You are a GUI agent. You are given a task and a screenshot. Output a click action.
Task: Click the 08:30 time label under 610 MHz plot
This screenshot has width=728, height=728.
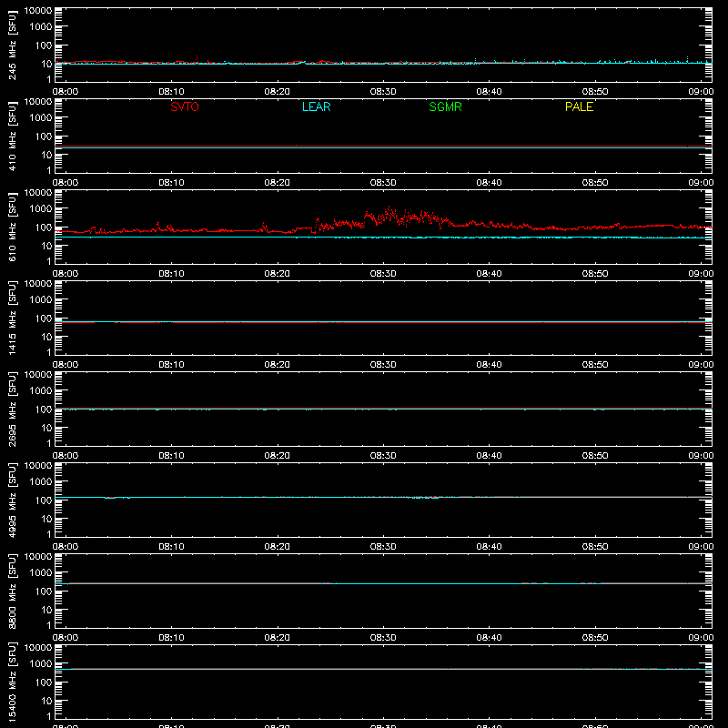(x=383, y=274)
